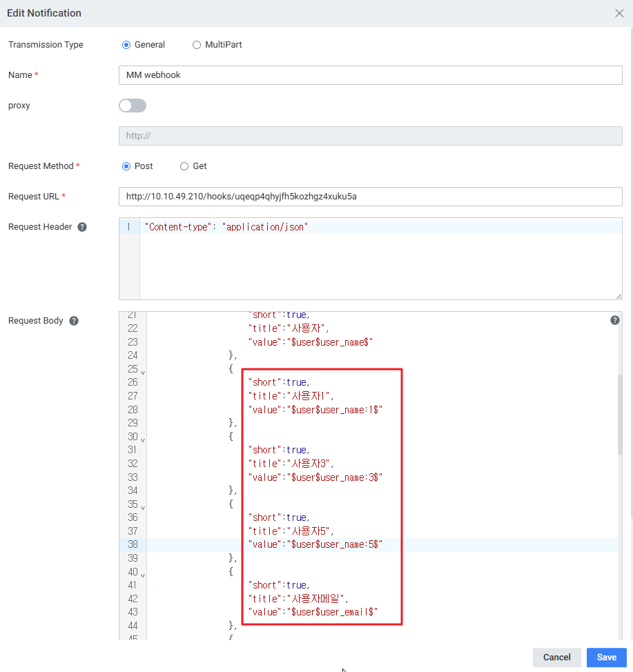This screenshot has width=633, height=672.
Task: Click into the Request URL field
Action: click(370, 197)
